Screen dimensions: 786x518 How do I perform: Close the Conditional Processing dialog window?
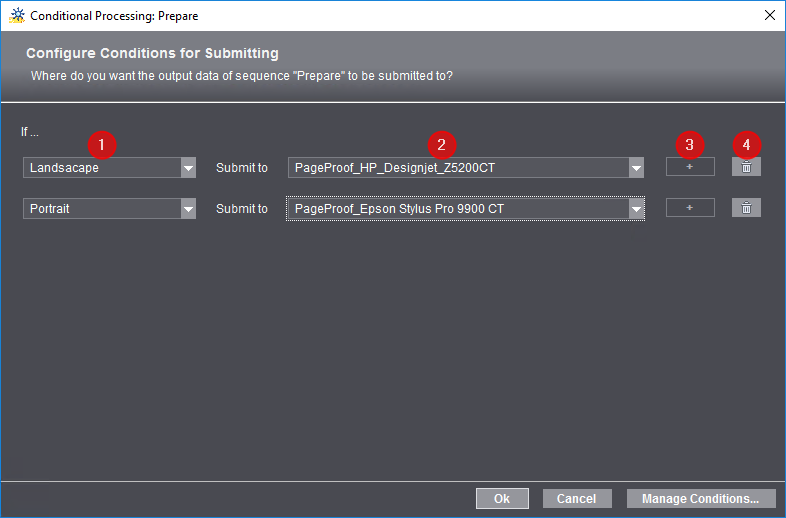[x=769, y=15]
